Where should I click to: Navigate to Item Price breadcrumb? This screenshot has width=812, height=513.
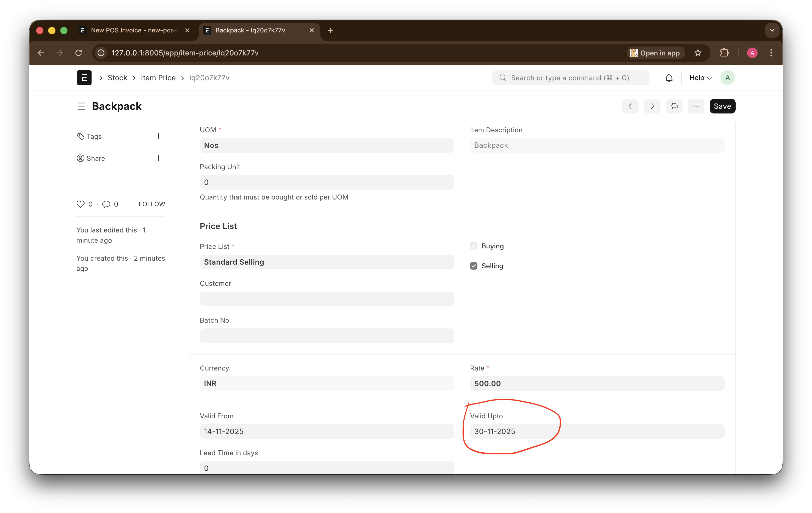tap(158, 78)
